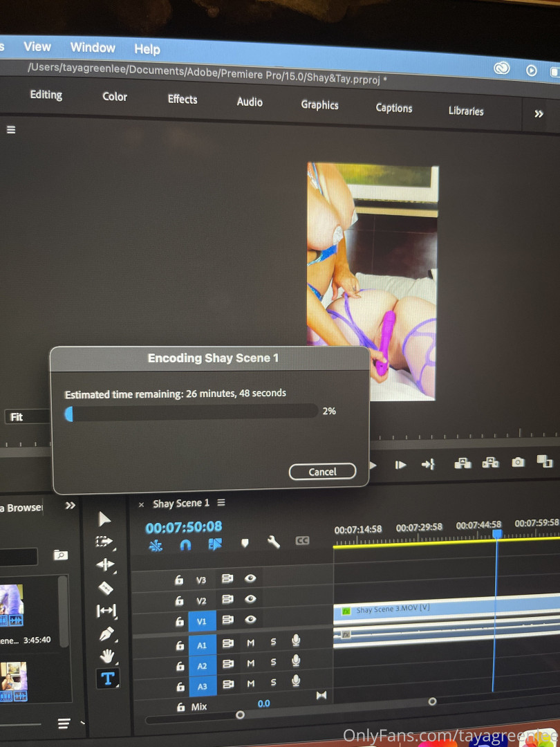Select the Hand tool
Image resolution: width=560 pixels, height=747 pixels.
click(107, 657)
